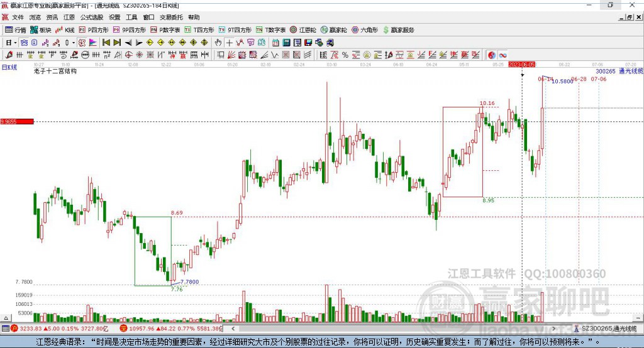This screenshot has height=348, width=644.
Task: Open the P数字表 tool
Action: click(x=165, y=30)
